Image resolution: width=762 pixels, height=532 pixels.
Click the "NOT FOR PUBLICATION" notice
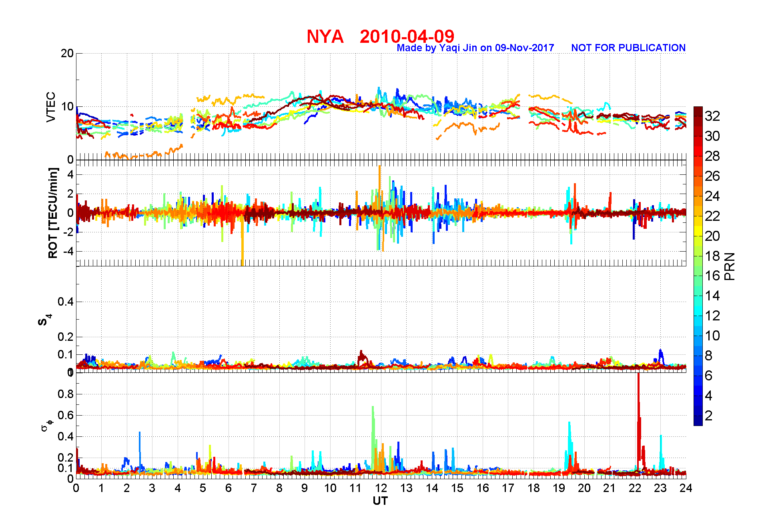(x=628, y=48)
